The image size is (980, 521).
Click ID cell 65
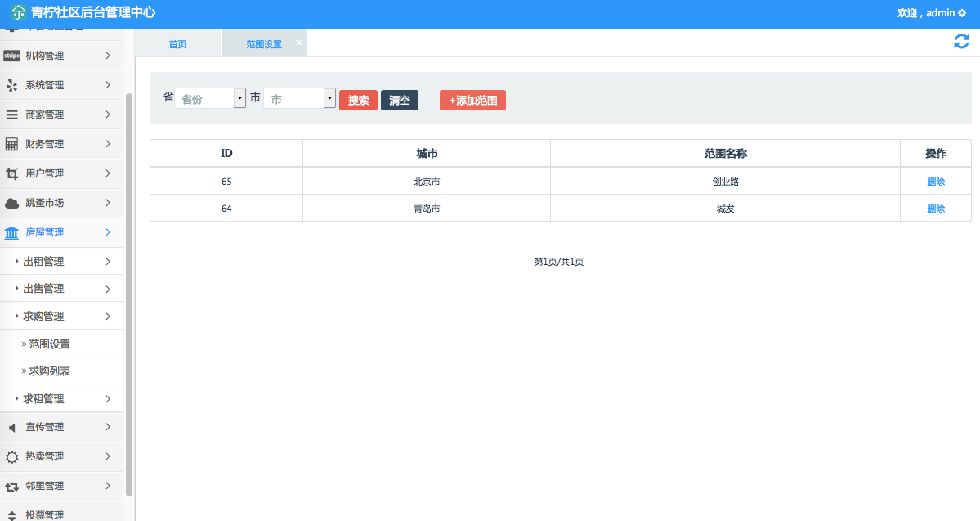(x=226, y=182)
